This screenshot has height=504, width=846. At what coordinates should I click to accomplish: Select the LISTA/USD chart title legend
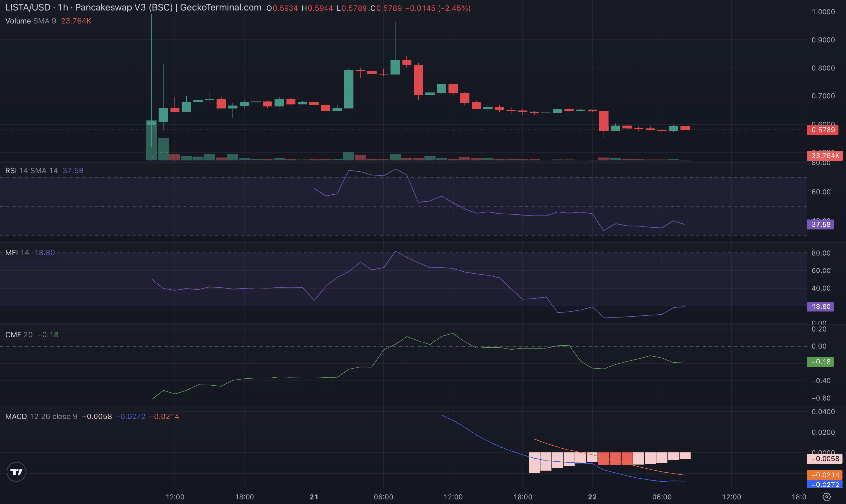pos(133,7)
